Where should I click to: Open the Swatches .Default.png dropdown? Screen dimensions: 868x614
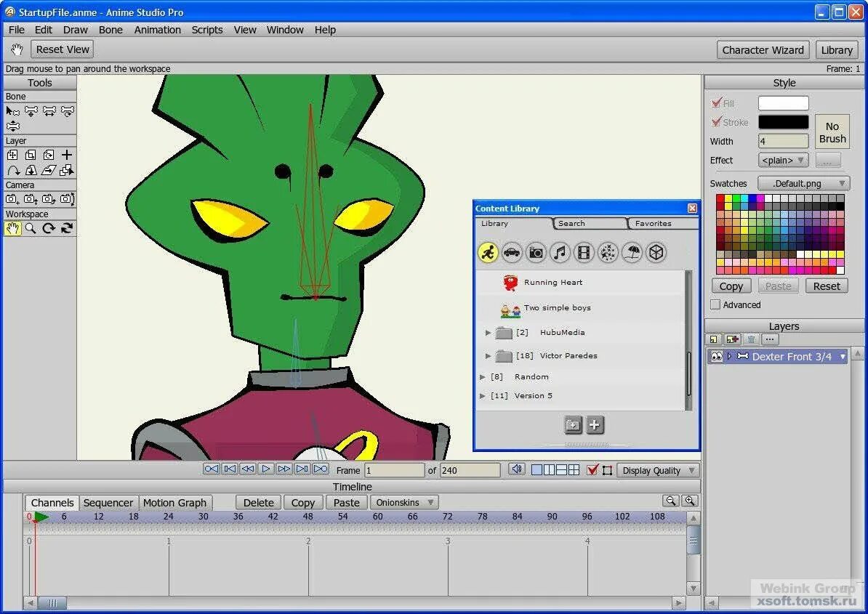tap(803, 183)
